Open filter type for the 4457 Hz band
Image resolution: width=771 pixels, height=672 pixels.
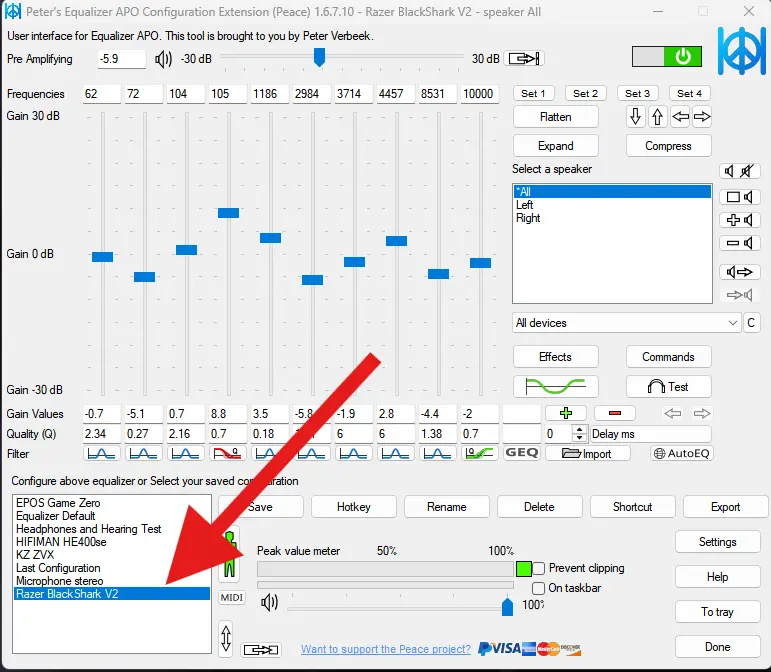pos(395,453)
